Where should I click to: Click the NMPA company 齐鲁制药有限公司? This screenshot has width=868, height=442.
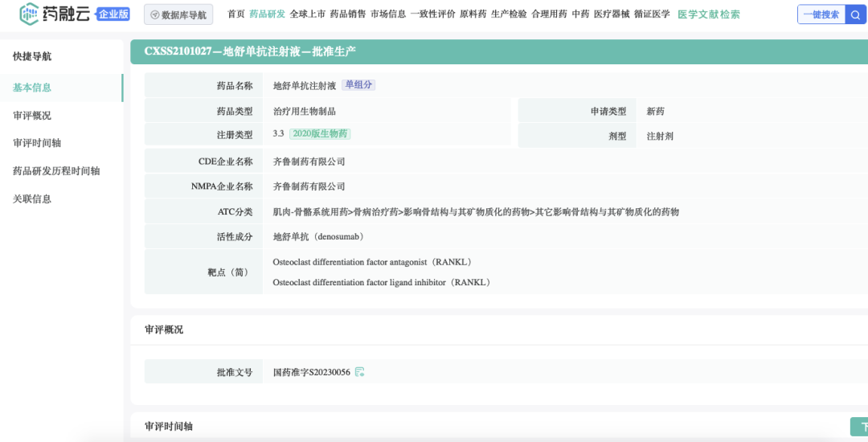coord(309,186)
